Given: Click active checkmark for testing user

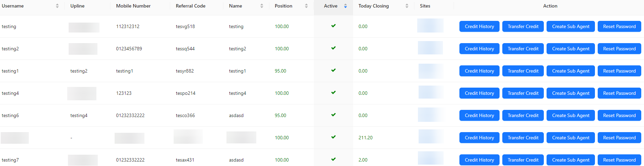Looking at the screenshot, I should 333,26.
